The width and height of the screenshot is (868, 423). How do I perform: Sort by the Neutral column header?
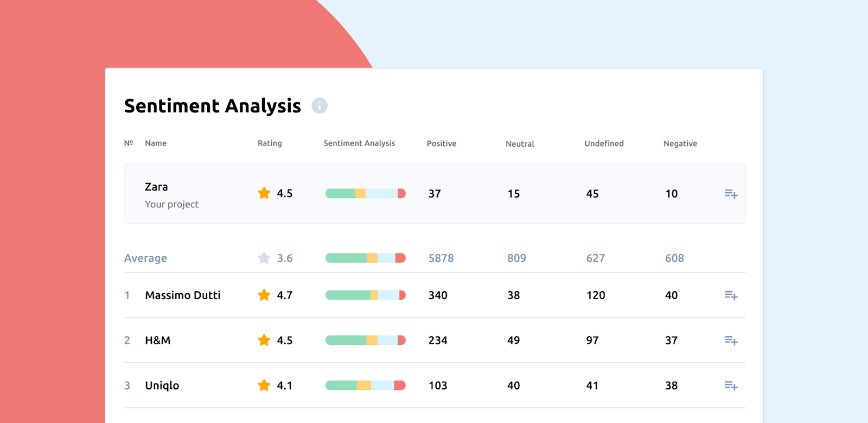pos(520,144)
